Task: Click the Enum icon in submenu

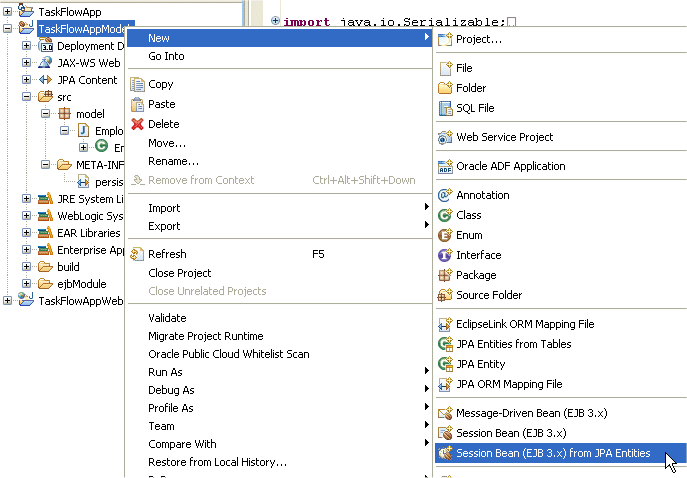Action: point(445,235)
